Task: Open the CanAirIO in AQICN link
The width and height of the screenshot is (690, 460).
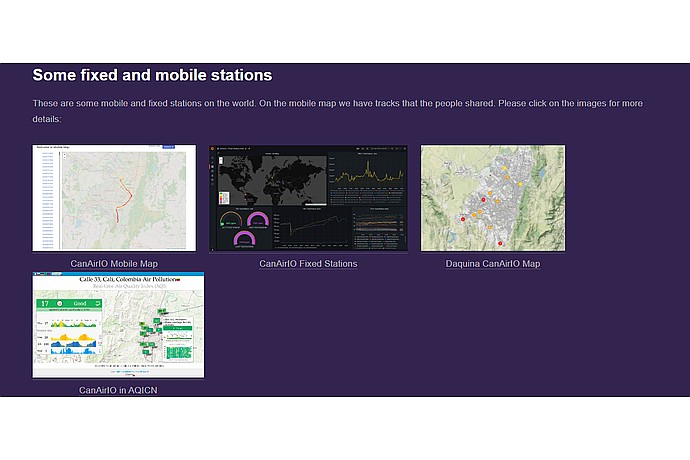Action: pos(118,390)
